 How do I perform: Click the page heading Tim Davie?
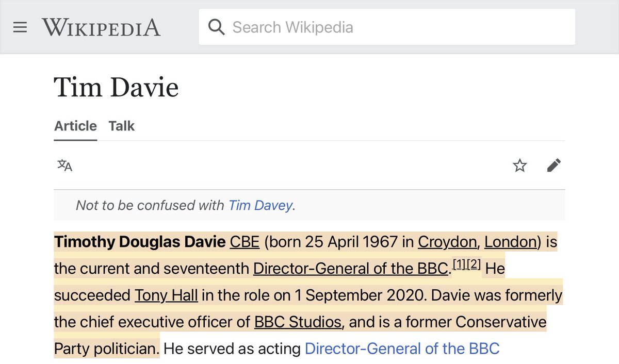pos(116,88)
